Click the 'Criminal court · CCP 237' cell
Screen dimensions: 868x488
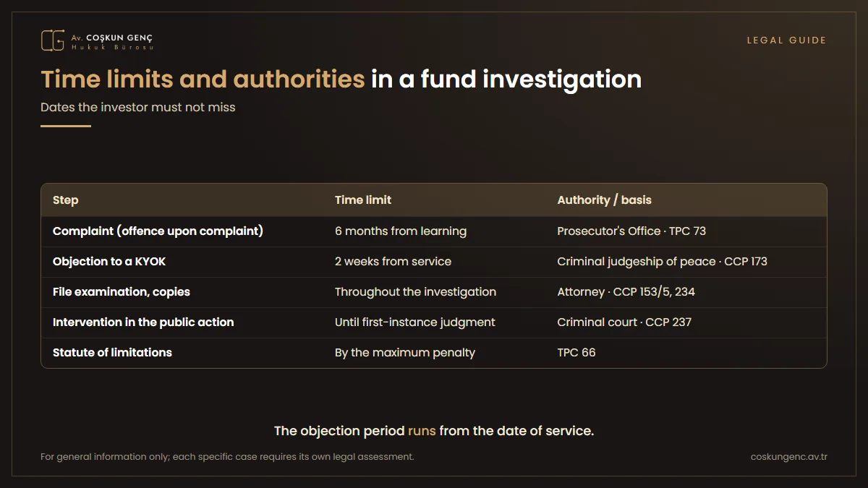624,322
